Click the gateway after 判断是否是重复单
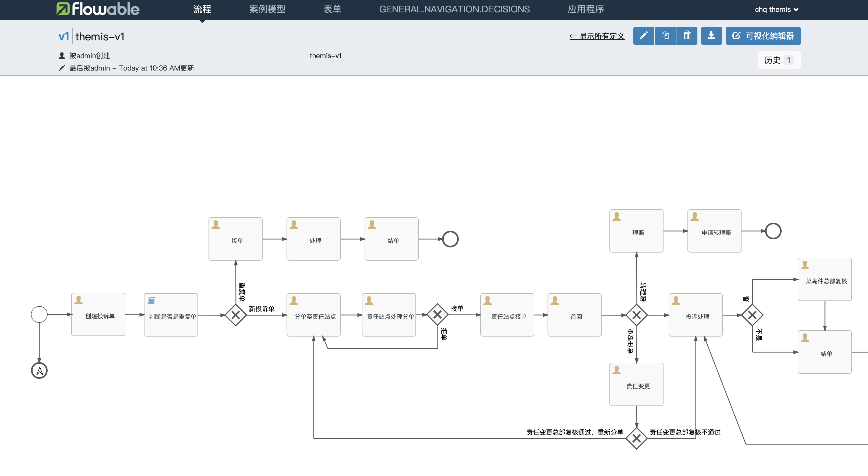The width and height of the screenshot is (868, 476). (x=235, y=315)
